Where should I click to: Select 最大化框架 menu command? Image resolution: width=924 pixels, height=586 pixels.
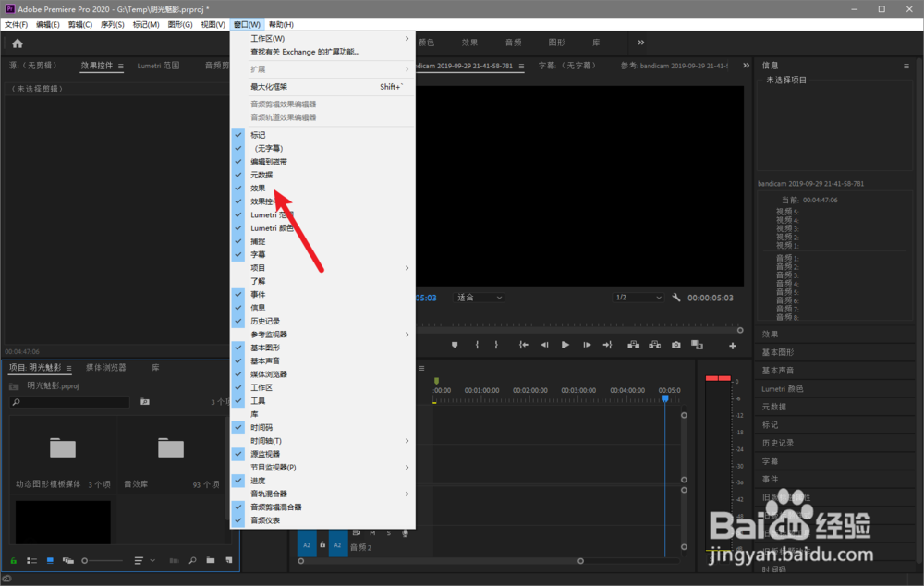point(322,87)
